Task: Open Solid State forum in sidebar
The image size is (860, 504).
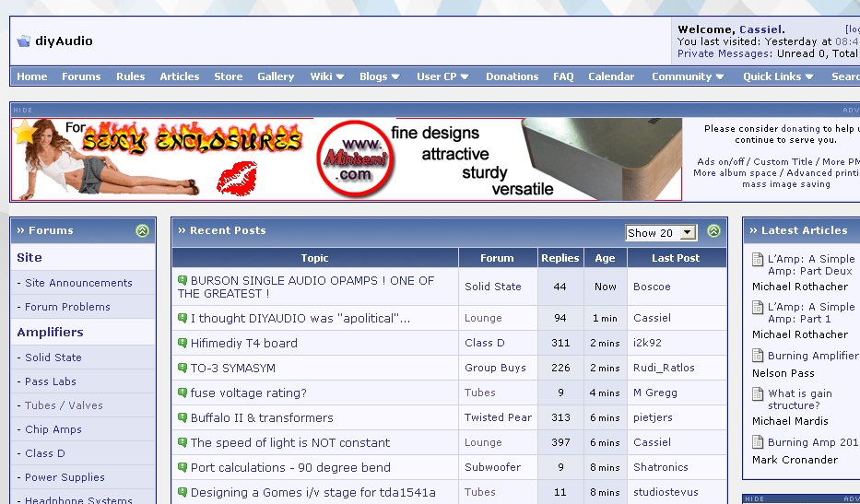Action: point(53,357)
